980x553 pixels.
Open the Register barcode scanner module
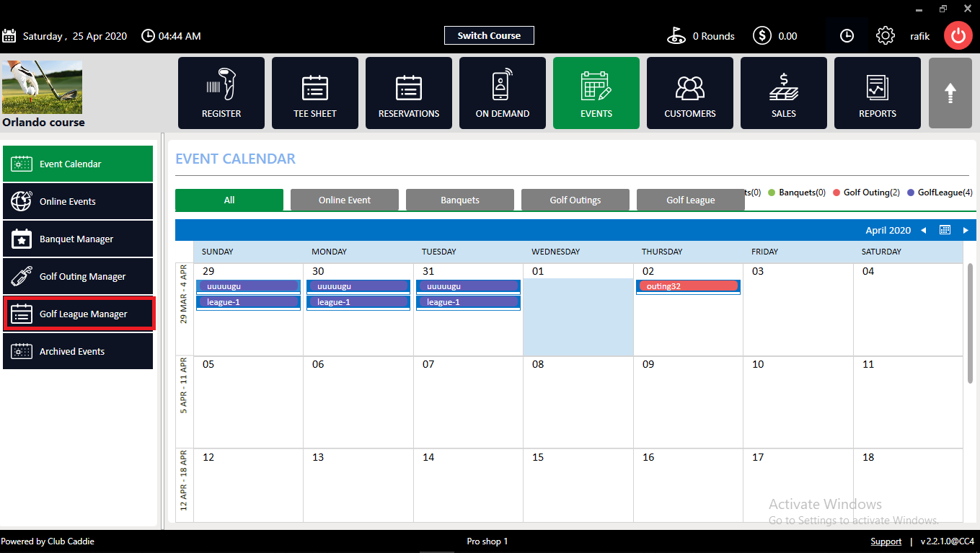(x=221, y=93)
